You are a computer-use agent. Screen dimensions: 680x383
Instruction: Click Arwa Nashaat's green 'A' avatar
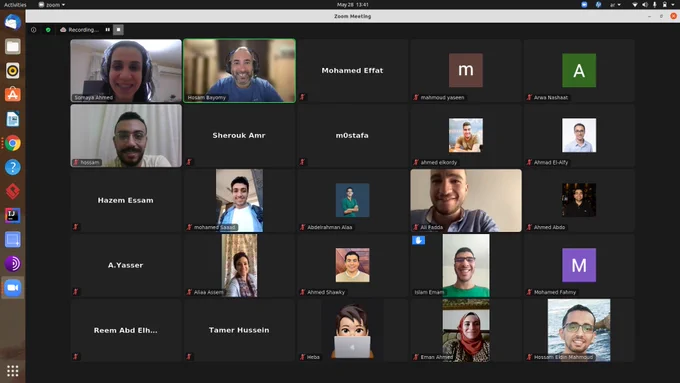click(x=579, y=70)
